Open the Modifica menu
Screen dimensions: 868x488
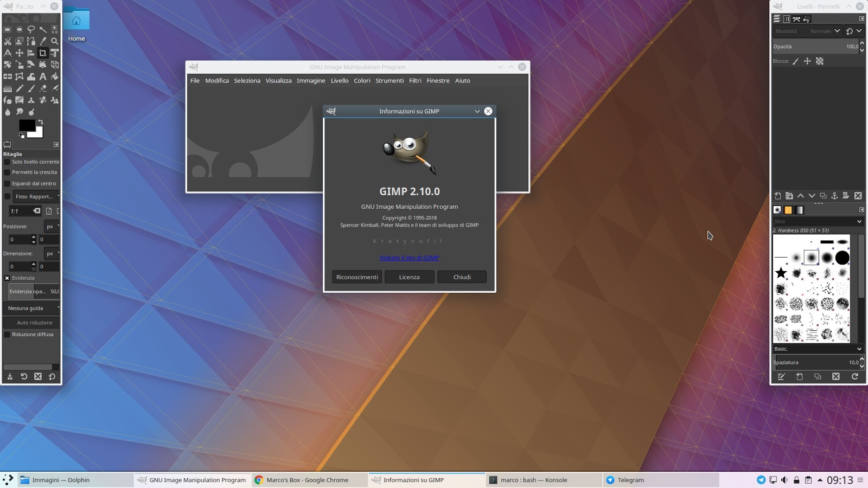(x=217, y=81)
